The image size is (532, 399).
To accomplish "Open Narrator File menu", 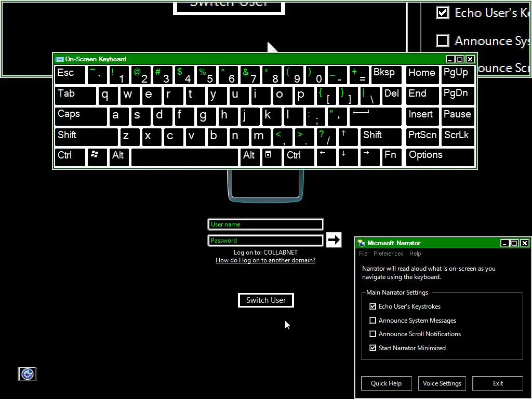I will point(363,254).
